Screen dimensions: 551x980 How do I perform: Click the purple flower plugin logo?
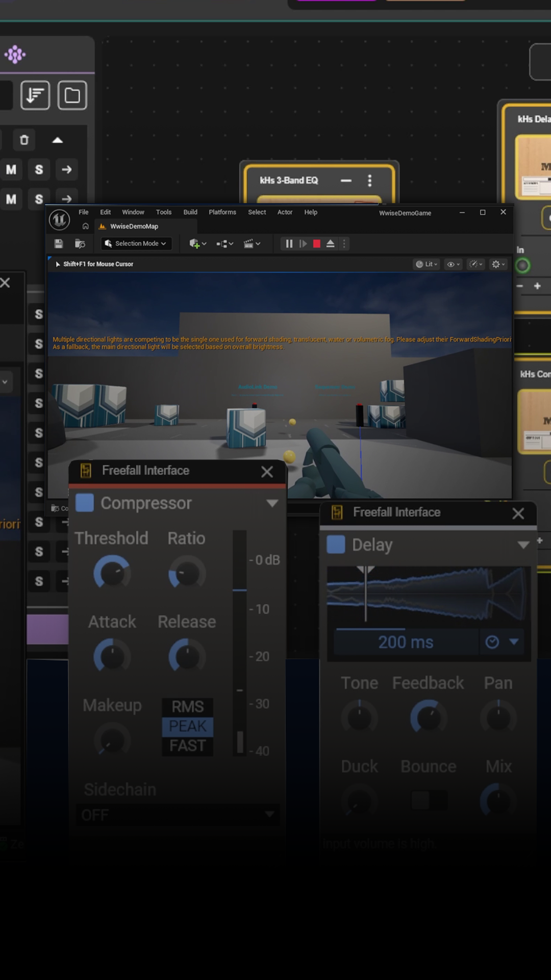15,54
